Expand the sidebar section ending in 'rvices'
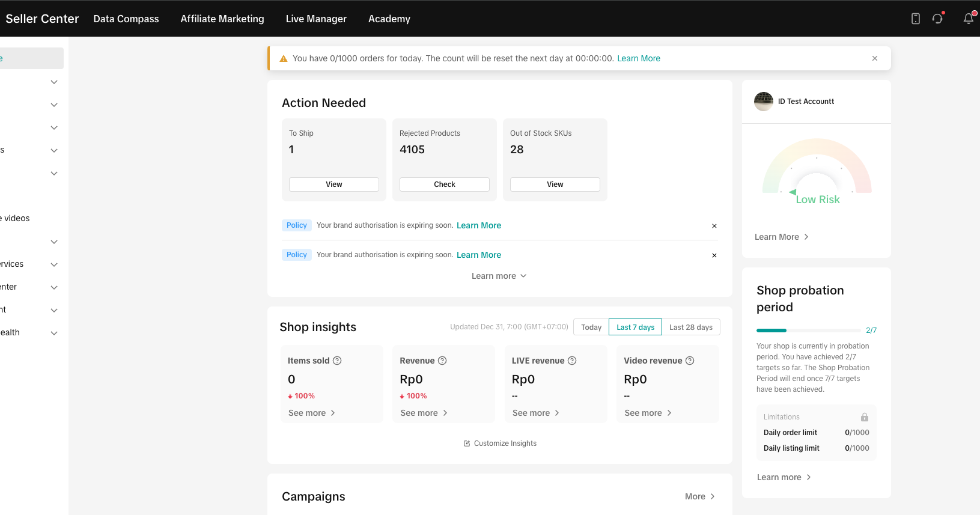Screen dimensions: 980x515 (x=54, y=264)
